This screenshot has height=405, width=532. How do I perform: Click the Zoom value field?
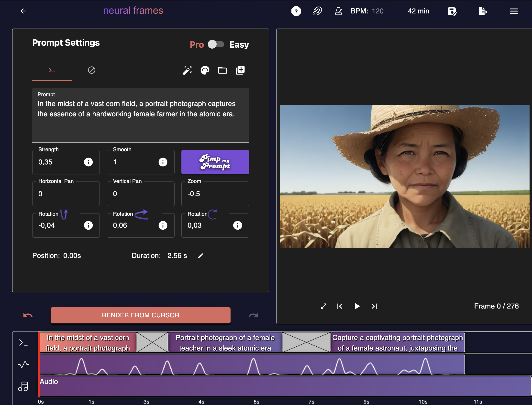[x=215, y=194]
